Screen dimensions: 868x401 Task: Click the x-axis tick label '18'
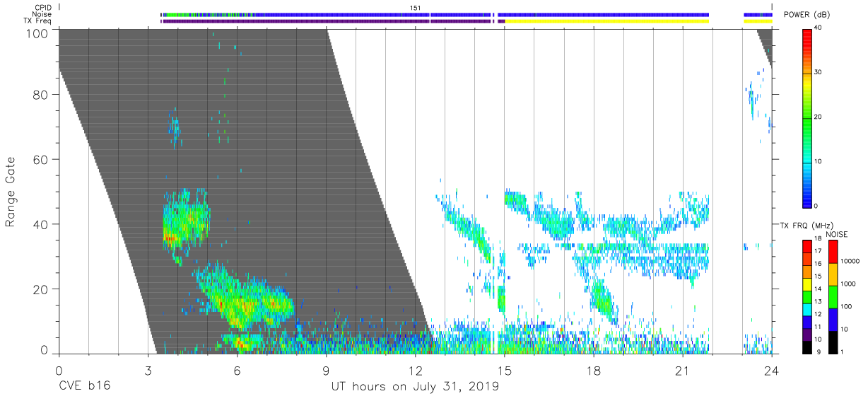[x=594, y=370]
